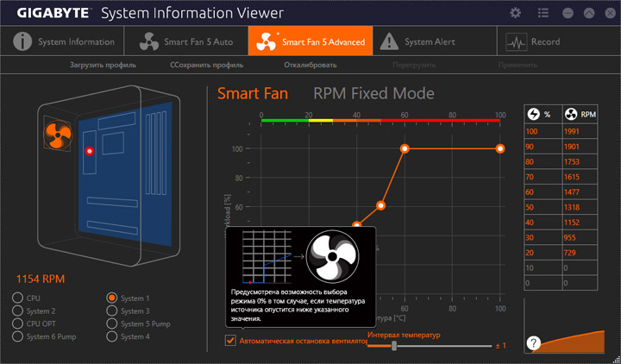Click the System Alert warning triangle icon

pos(389,41)
